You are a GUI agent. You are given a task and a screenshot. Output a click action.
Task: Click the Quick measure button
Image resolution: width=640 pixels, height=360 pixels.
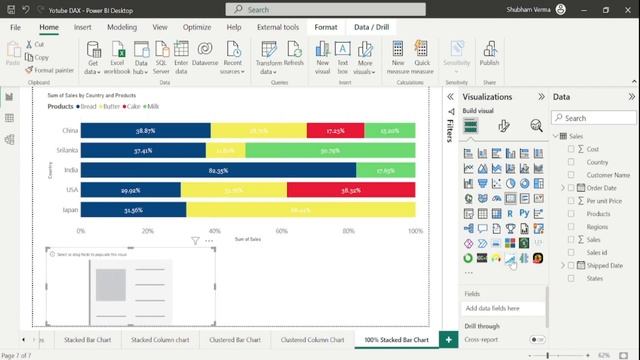422,58
